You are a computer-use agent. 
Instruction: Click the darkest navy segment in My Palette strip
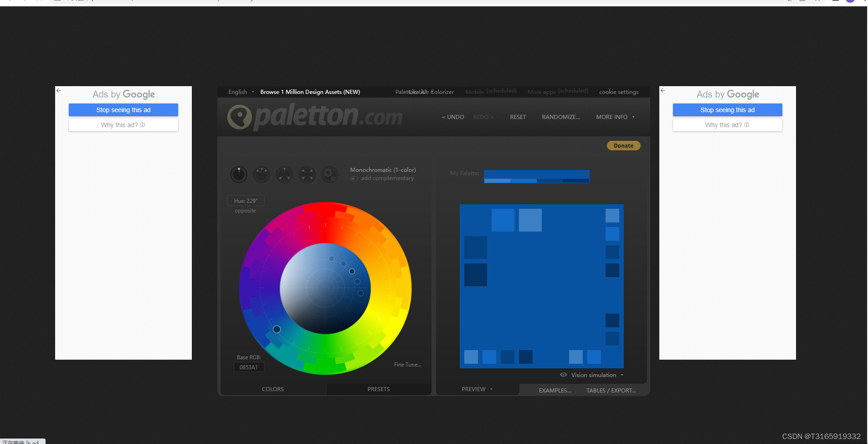tap(576, 181)
